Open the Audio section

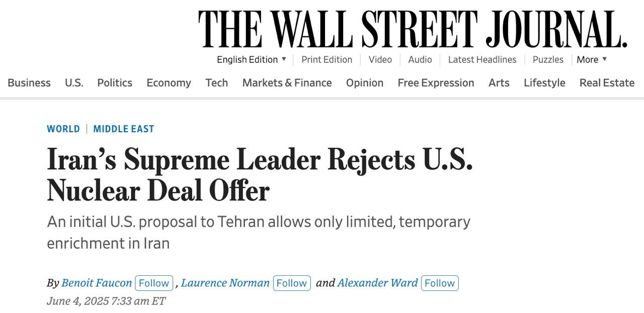pos(420,59)
